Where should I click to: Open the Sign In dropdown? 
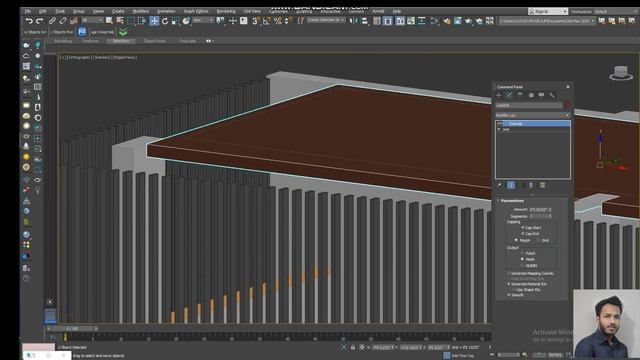click(548, 11)
